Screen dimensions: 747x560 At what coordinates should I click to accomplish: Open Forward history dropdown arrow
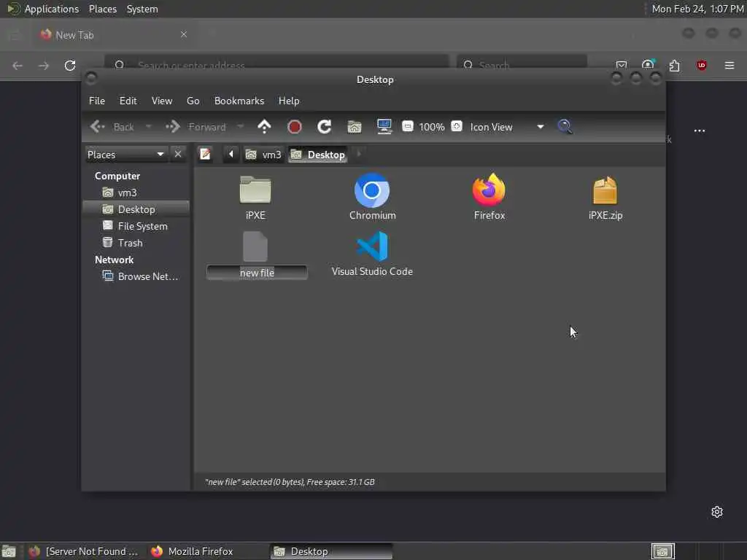(240, 127)
